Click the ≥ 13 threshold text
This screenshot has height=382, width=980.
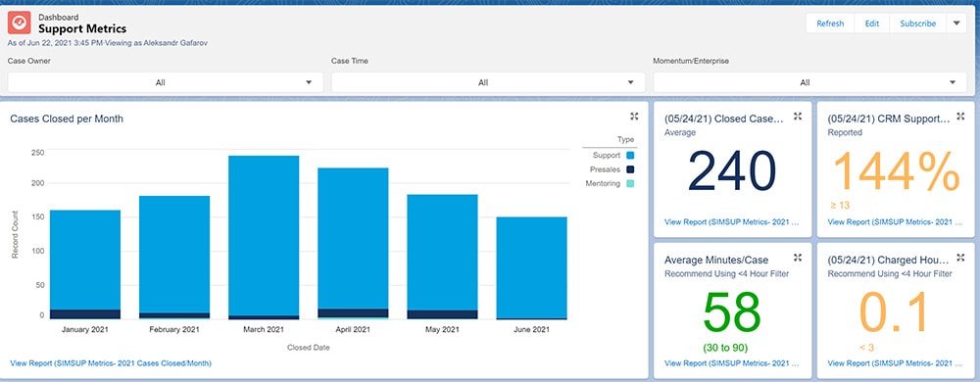click(840, 206)
